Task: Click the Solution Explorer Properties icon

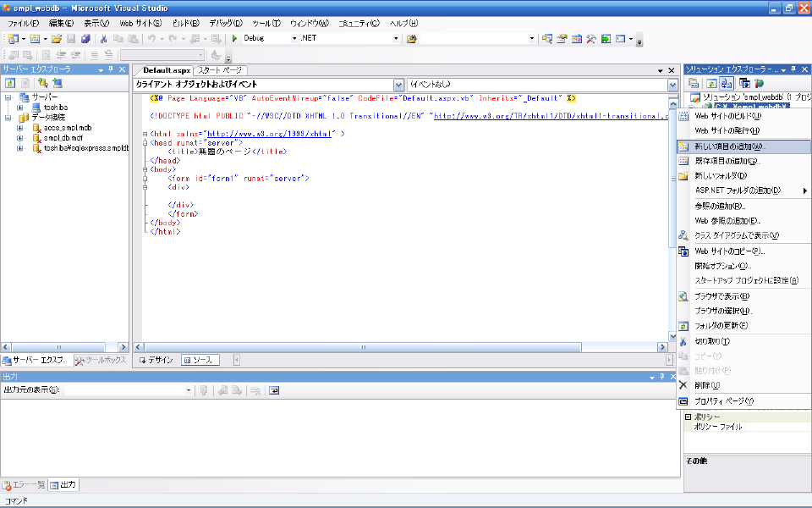Action: coord(694,84)
